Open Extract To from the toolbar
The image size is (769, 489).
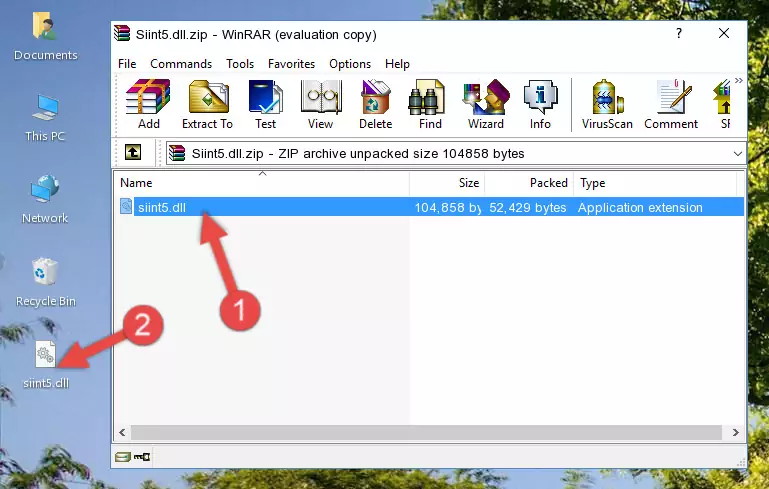pos(207,104)
